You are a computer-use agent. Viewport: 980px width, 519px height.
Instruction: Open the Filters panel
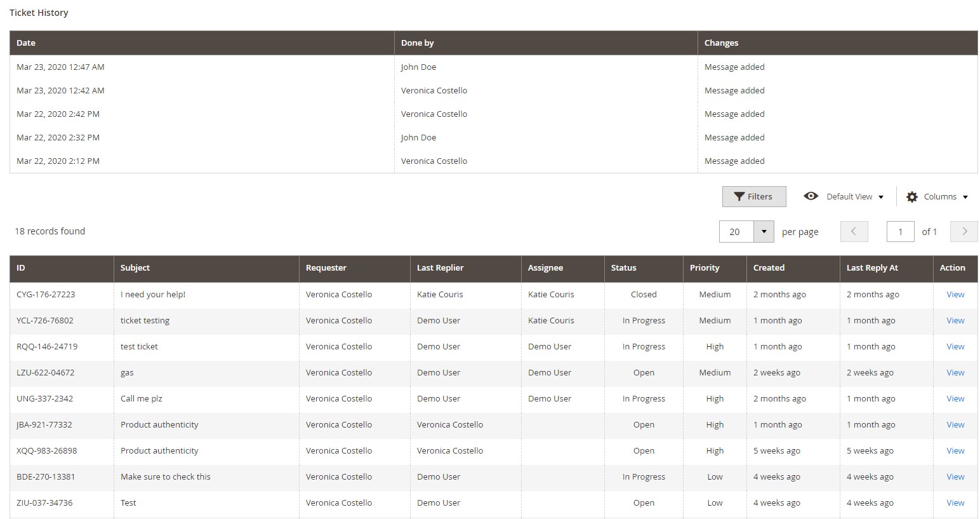click(x=754, y=196)
